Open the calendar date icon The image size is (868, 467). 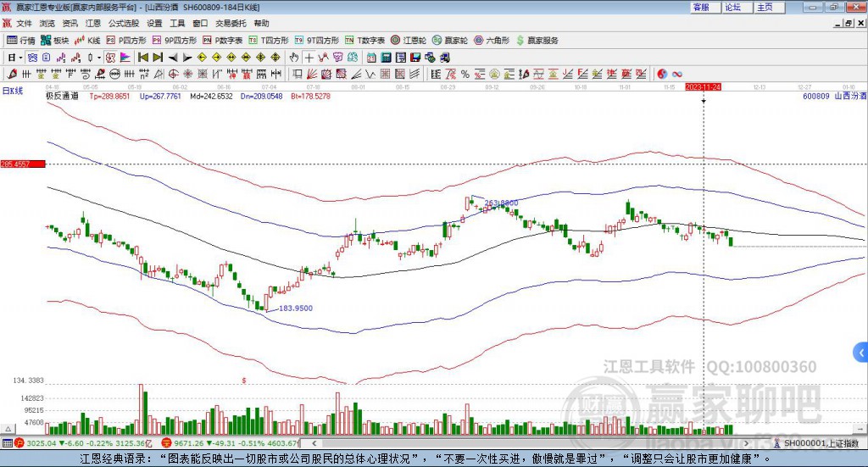(x=371, y=58)
